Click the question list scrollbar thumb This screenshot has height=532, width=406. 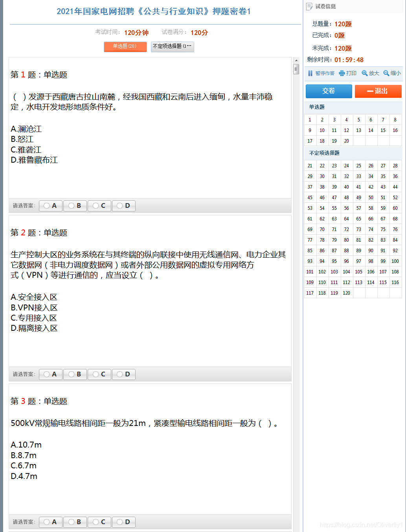point(296,70)
